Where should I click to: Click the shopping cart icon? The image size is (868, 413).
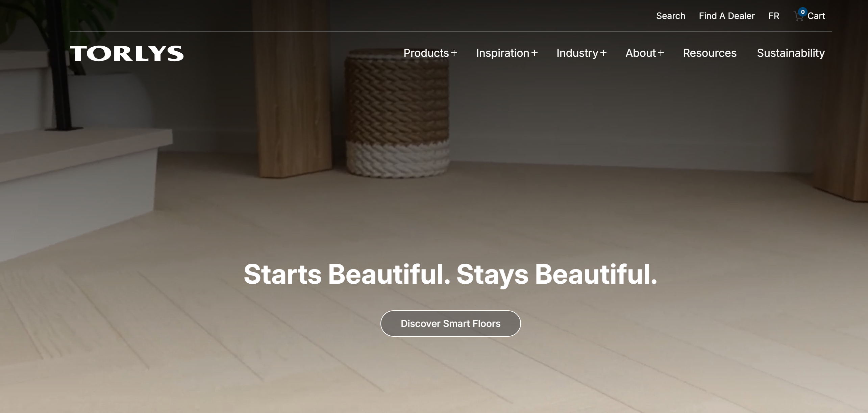click(x=798, y=17)
